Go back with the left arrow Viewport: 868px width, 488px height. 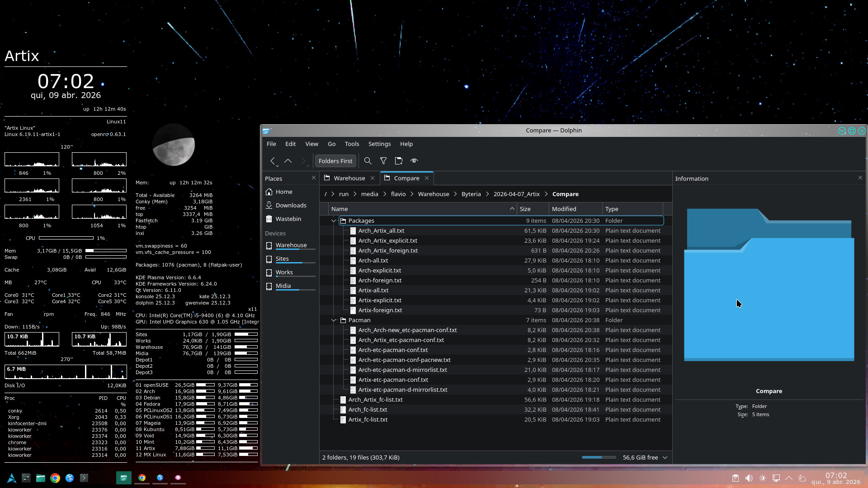tap(273, 161)
